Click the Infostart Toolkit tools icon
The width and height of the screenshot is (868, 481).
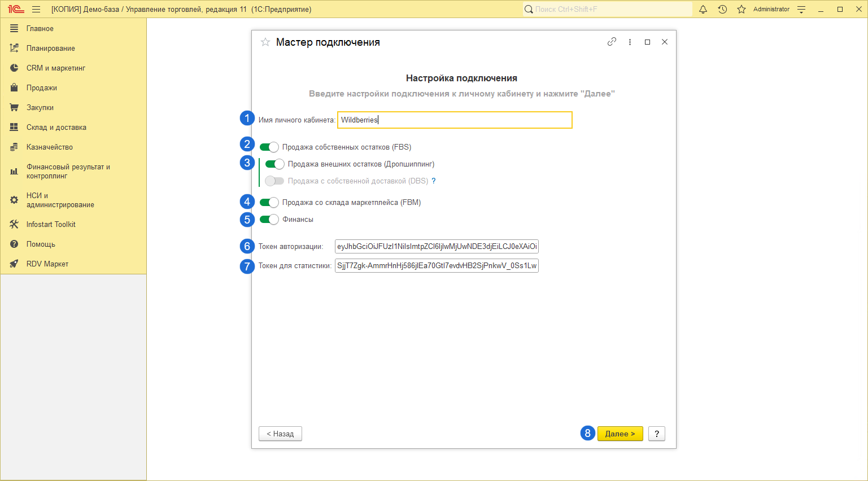pos(14,224)
